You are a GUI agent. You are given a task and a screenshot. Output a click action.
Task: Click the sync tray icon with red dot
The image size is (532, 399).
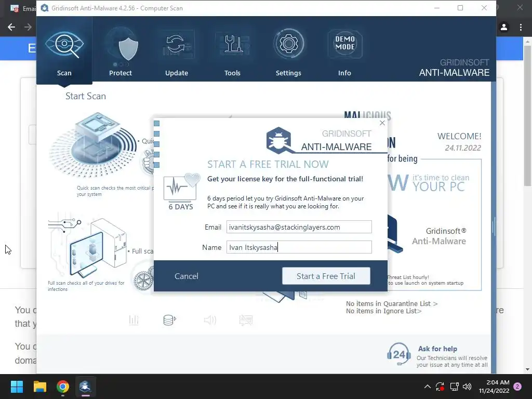(x=440, y=387)
